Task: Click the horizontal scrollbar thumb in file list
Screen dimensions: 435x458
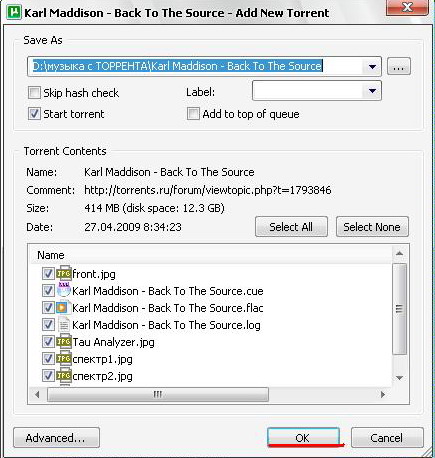Action: tap(158, 395)
